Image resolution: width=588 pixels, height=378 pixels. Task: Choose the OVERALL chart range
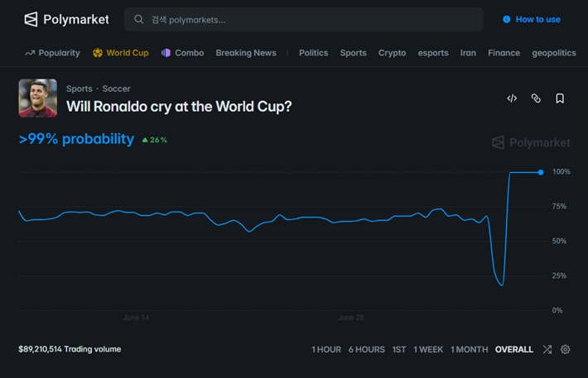click(513, 349)
